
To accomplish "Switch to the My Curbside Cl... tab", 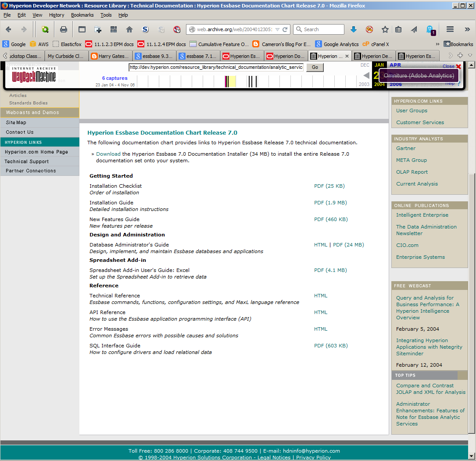I will coord(66,56).
